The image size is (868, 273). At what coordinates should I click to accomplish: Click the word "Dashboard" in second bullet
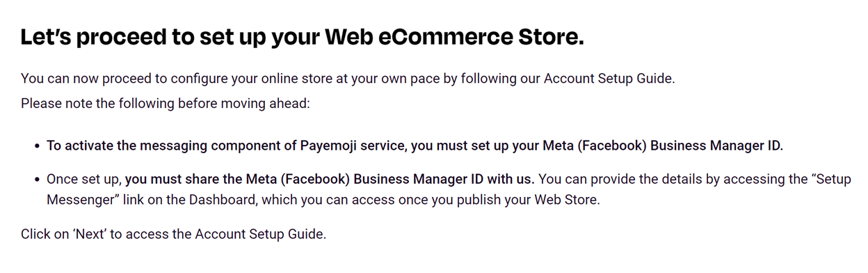point(291,199)
